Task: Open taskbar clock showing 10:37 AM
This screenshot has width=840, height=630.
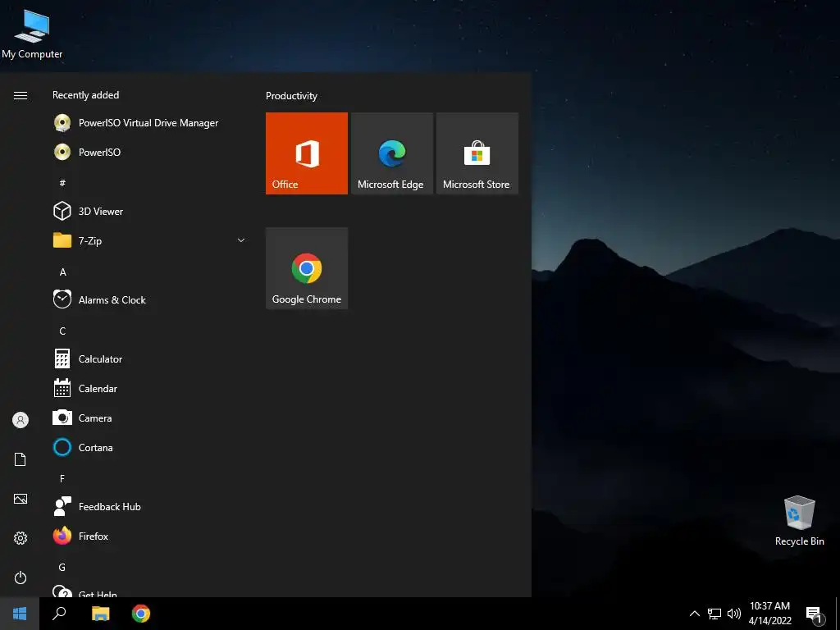Action: [x=769, y=614]
